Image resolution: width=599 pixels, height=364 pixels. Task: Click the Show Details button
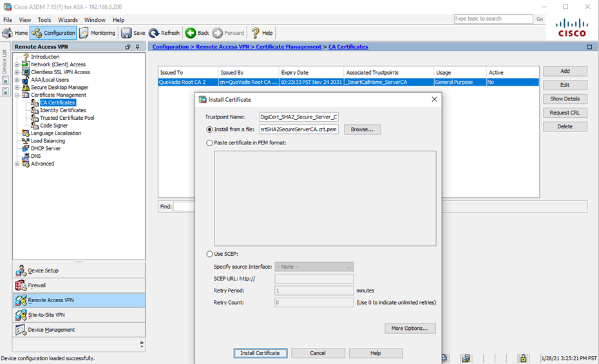(565, 99)
